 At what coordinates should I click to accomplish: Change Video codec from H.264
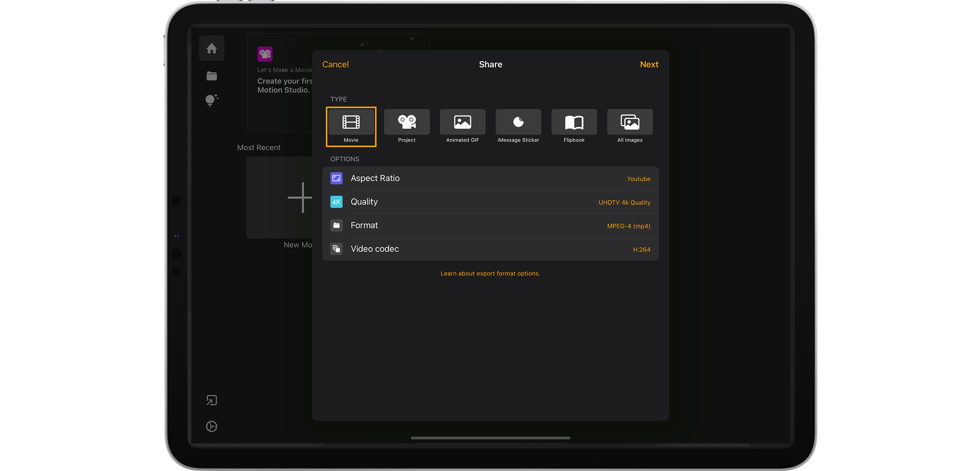click(642, 250)
